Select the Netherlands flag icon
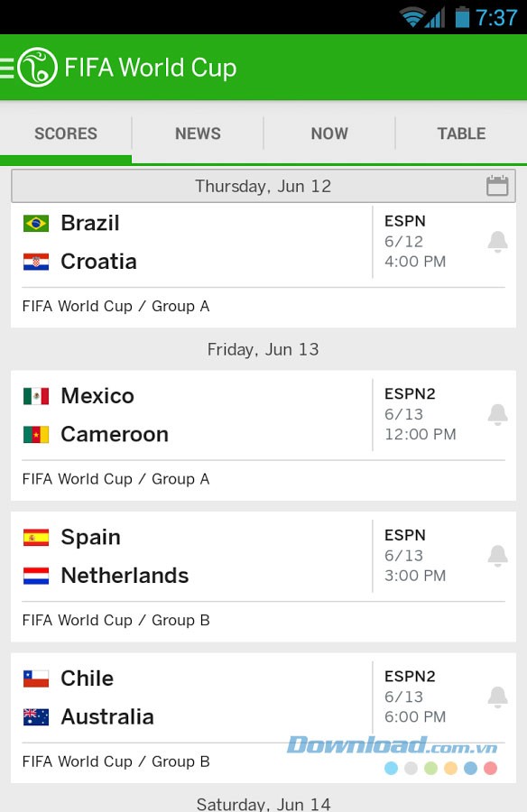The width and height of the screenshot is (527, 812). pos(34,576)
